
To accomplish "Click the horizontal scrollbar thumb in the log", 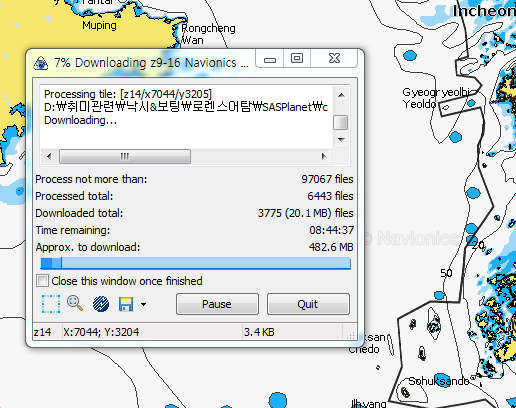I will [125, 156].
